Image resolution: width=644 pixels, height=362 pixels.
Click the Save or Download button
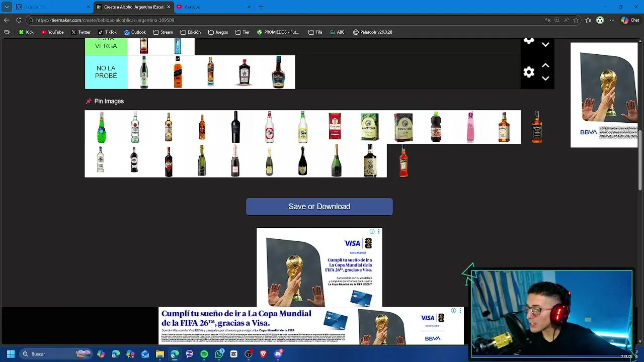pyautogui.click(x=319, y=207)
